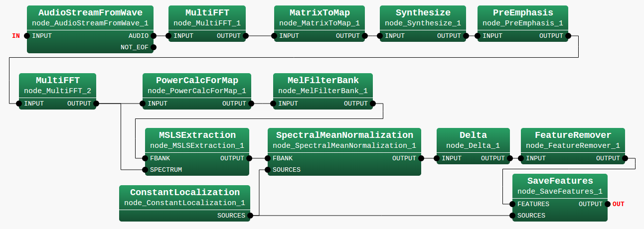
Task: Click the SOURCES input port on SaveFeatures
Action: pyautogui.click(x=512, y=216)
